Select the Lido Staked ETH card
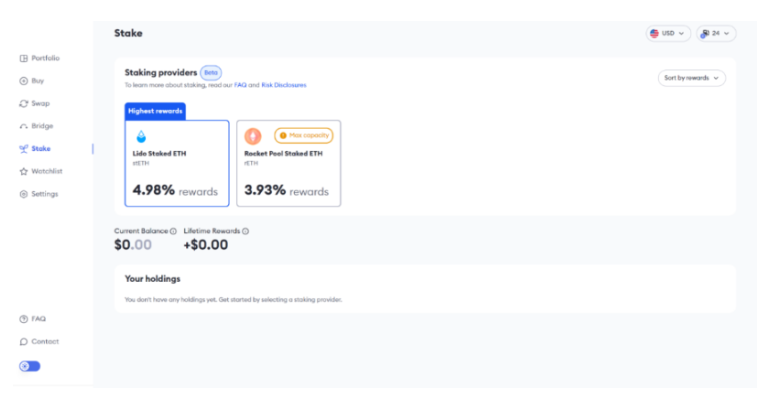The height and width of the screenshot is (398, 771). click(177, 163)
